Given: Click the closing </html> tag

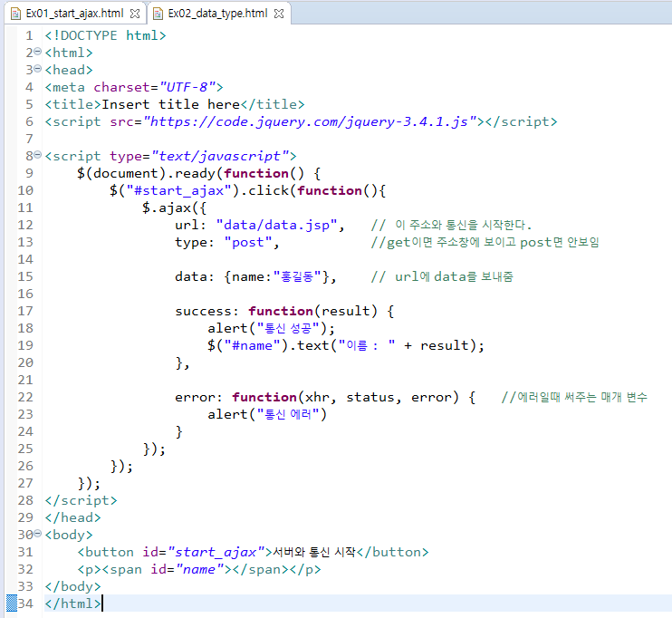Looking at the screenshot, I should (x=72, y=604).
